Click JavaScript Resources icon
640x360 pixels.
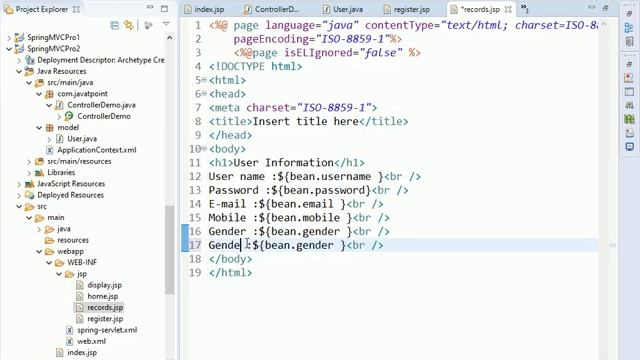29,184
